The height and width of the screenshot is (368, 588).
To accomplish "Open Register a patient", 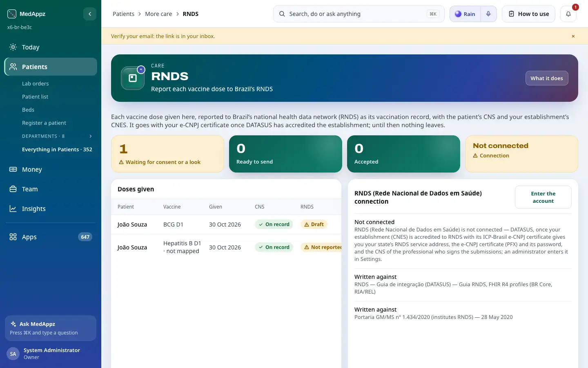I will [44, 123].
